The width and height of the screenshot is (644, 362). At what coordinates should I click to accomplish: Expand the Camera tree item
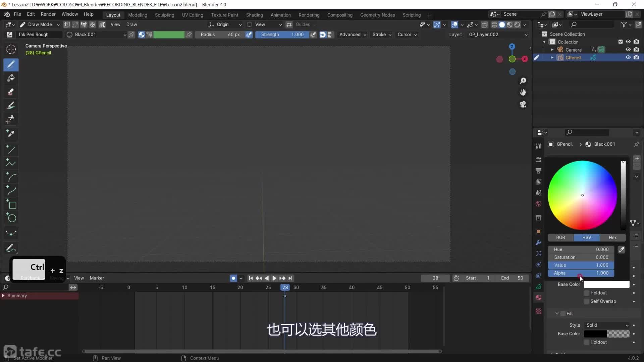[552, 50]
